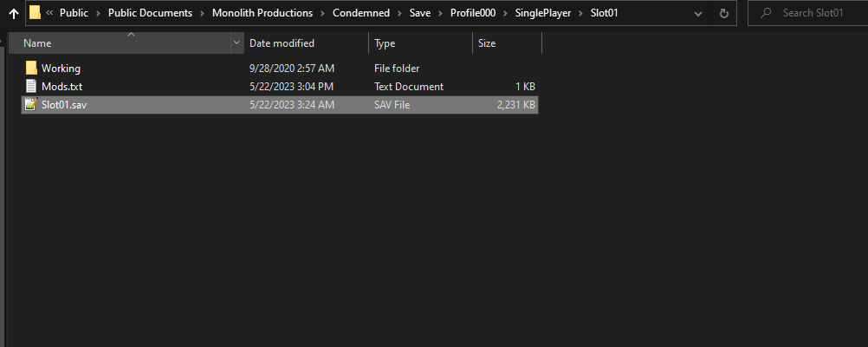Navigate to Monolith Productions breadcrumb
This screenshot has width=868, height=347.
tap(262, 14)
